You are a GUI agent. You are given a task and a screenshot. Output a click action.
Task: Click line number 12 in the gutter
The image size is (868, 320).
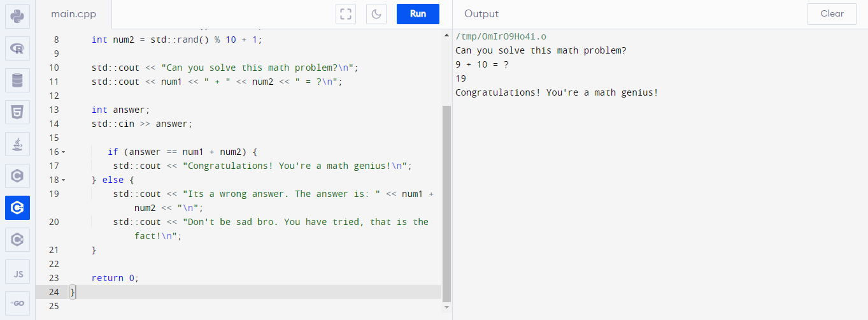click(53, 96)
